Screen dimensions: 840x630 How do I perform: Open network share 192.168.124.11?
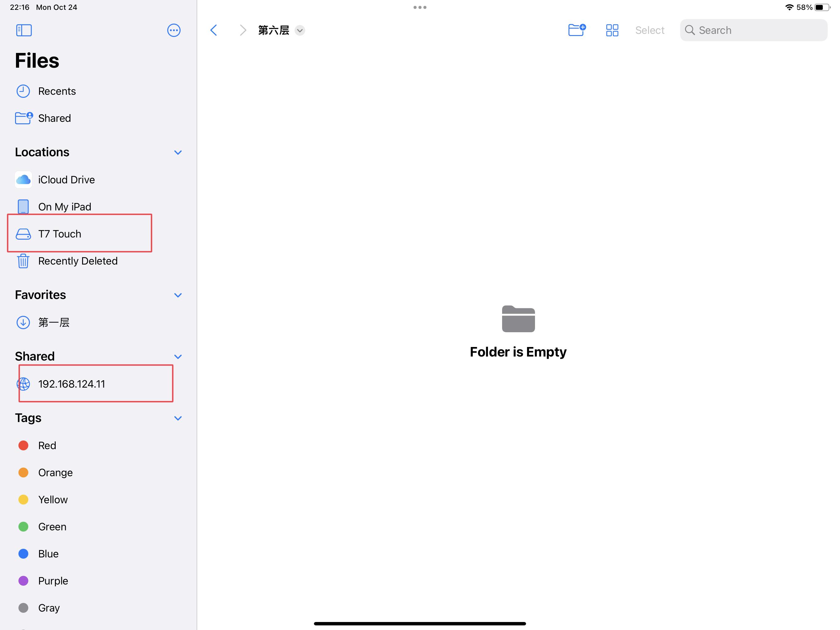[x=71, y=384]
